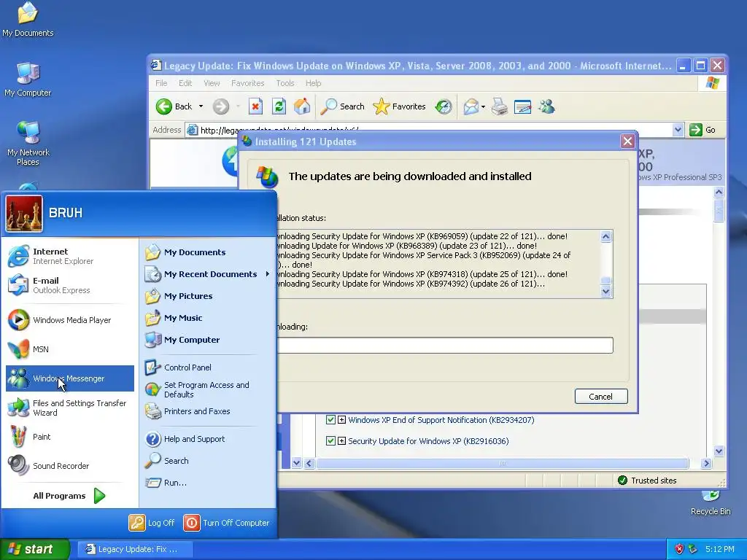Open Windows Messenger from Start menu
The width and height of the screenshot is (747, 560).
70,378
